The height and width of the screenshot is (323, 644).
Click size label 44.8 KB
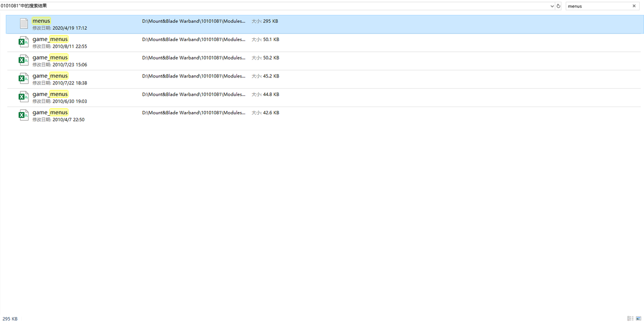point(265,94)
